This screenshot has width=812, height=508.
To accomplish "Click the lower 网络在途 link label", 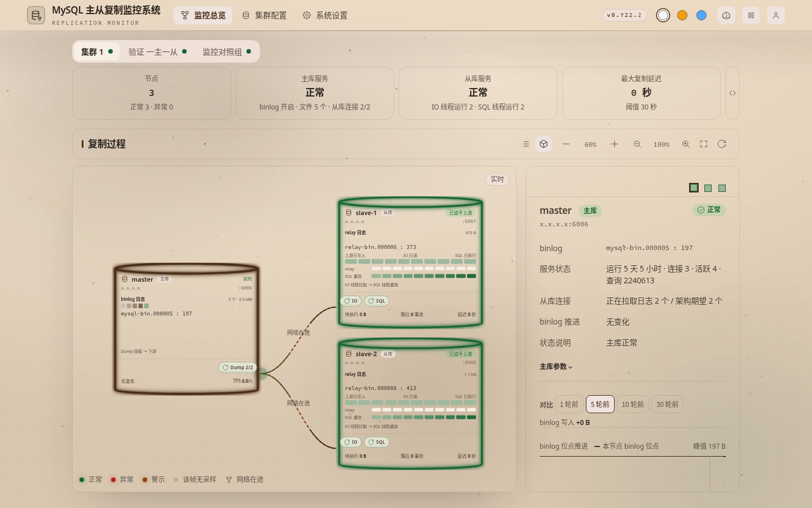I will [298, 403].
